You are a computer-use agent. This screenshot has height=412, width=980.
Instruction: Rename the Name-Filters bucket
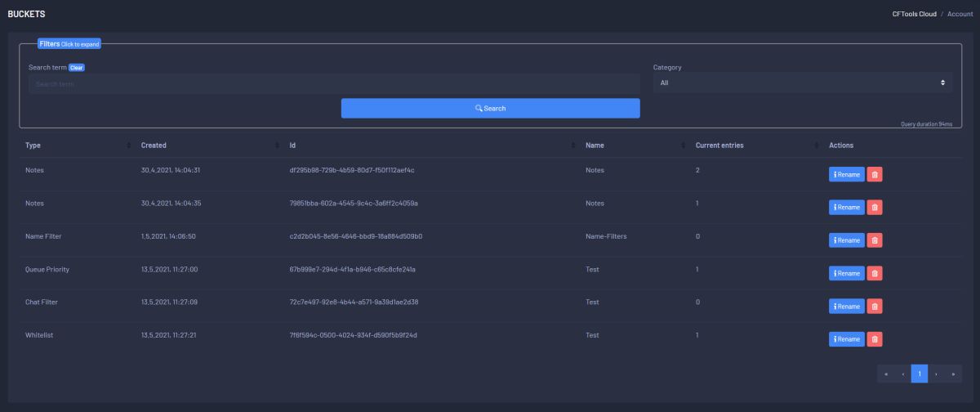point(847,240)
